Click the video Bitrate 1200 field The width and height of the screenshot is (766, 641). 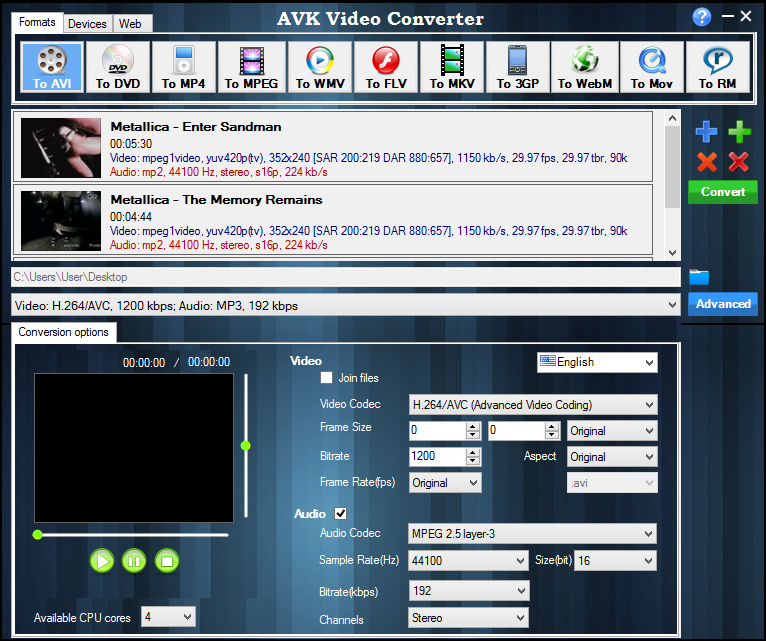pos(437,456)
